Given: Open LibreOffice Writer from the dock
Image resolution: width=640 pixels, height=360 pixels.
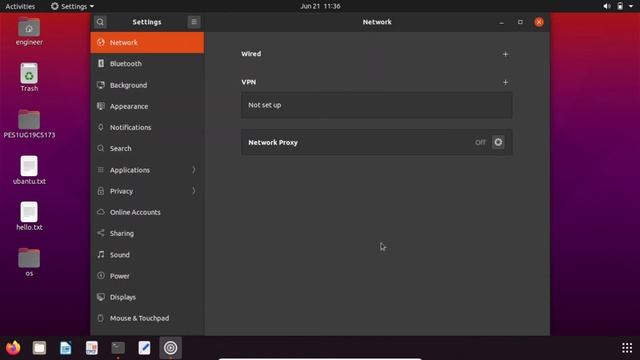Looking at the screenshot, I should coord(65,348).
